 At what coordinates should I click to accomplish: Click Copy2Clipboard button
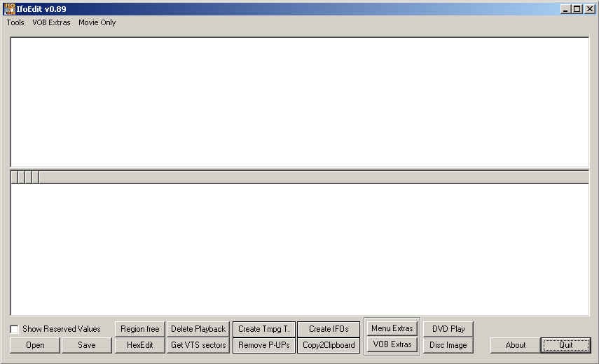329,345
